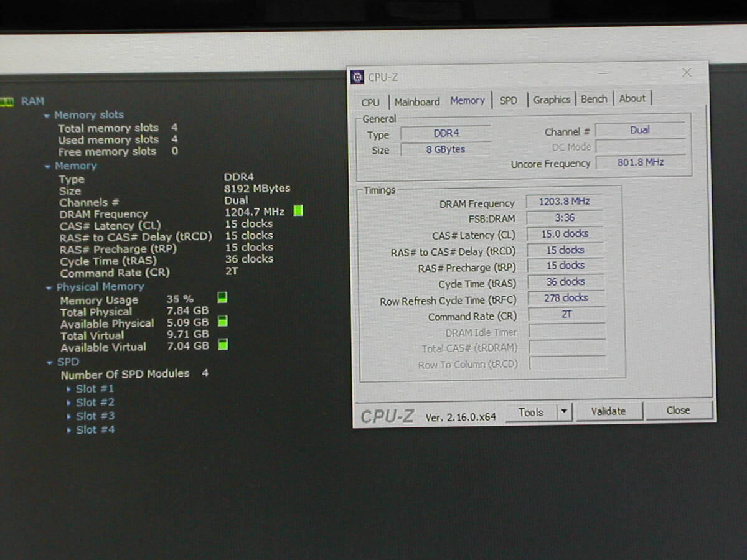Collapse the SPD section

tap(50, 362)
